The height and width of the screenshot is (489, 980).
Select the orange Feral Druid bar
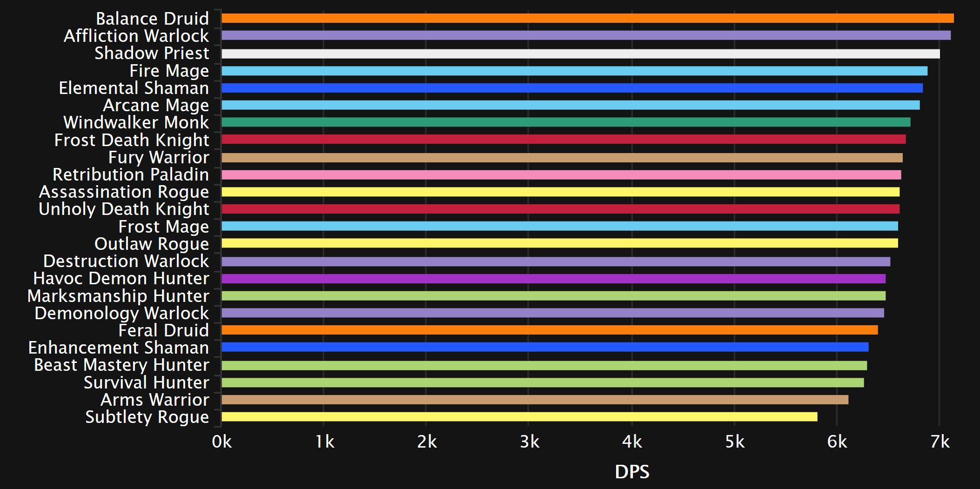550,330
